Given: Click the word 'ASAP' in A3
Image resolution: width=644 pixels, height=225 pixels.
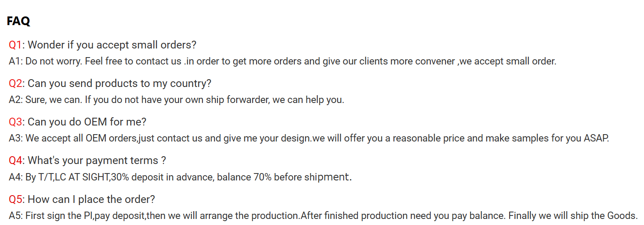Looking at the screenshot, I should (596, 138).
